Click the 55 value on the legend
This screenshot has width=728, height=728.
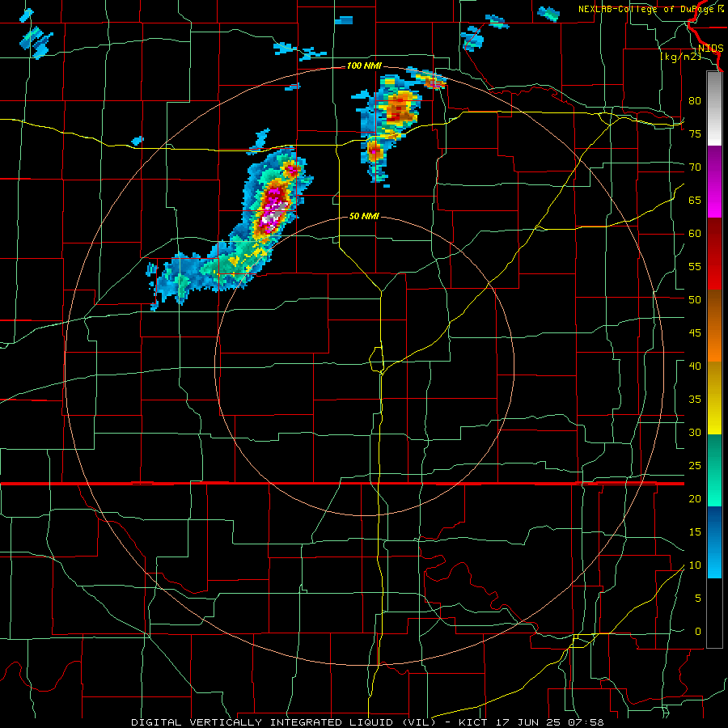pyautogui.click(x=695, y=266)
